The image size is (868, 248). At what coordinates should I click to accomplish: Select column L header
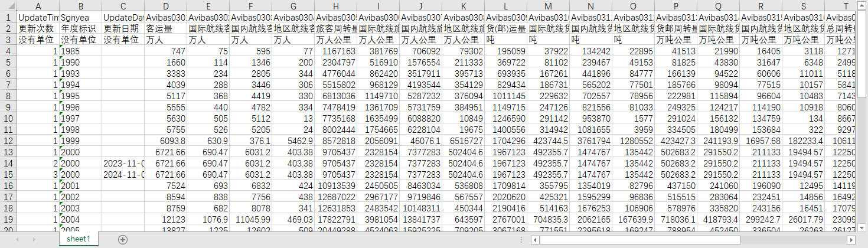click(506, 5)
